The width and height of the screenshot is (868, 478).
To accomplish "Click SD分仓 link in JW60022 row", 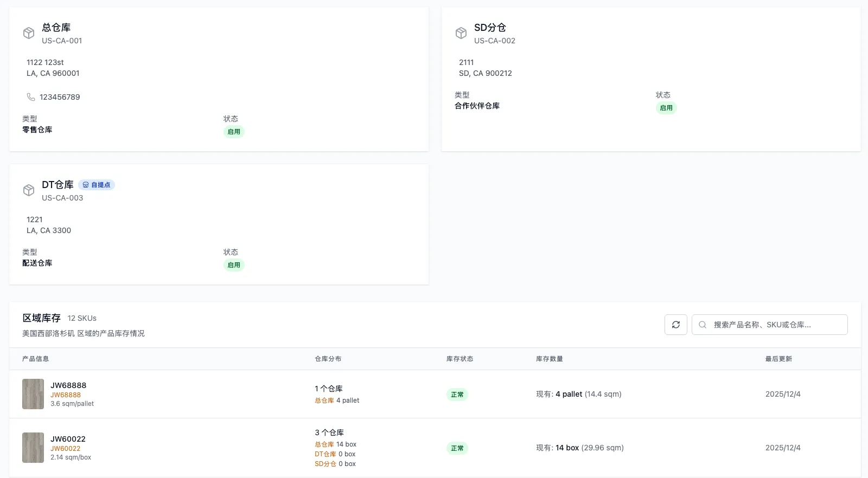I will pyautogui.click(x=325, y=464).
